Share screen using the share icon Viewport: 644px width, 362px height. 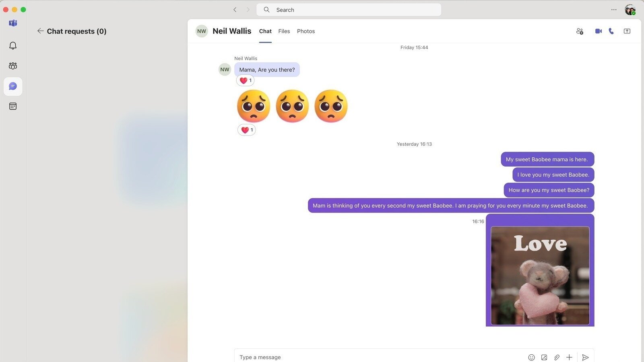coord(627,31)
